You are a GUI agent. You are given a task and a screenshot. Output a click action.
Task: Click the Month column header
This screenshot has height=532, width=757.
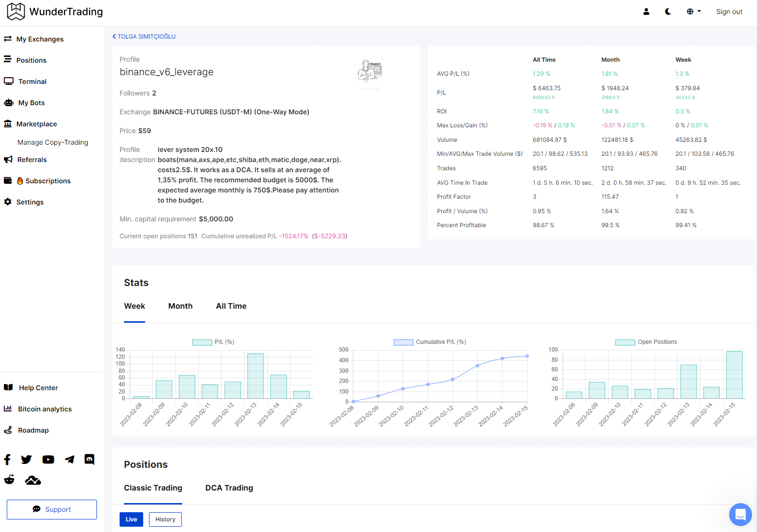(x=610, y=60)
